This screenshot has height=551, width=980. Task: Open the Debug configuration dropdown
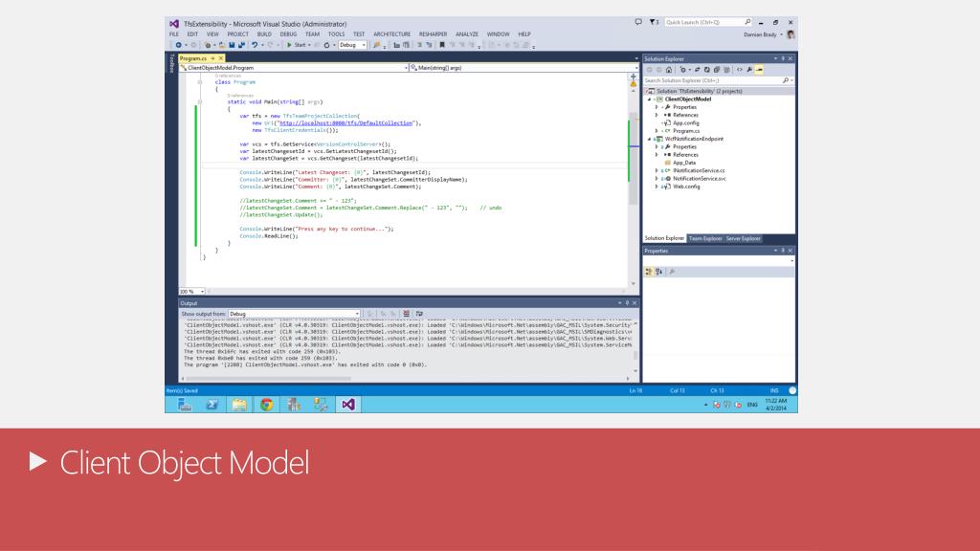pyautogui.click(x=352, y=45)
